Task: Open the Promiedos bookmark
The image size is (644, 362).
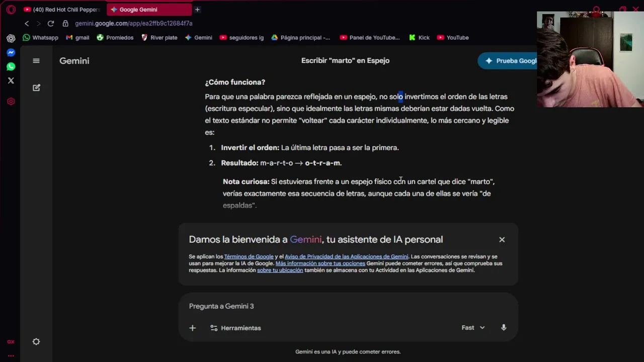Action: (x=115, y=38)
